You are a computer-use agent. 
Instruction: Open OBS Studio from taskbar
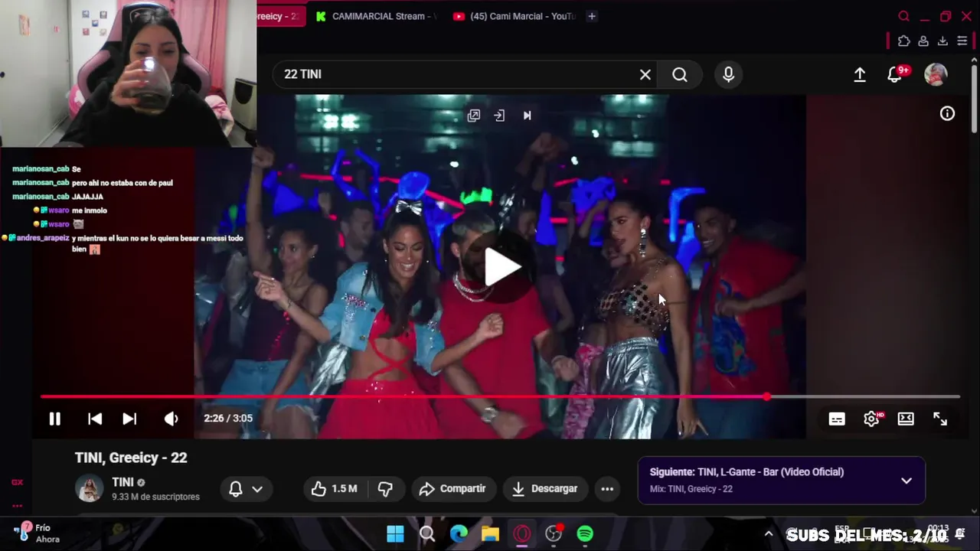coord(554,533)
